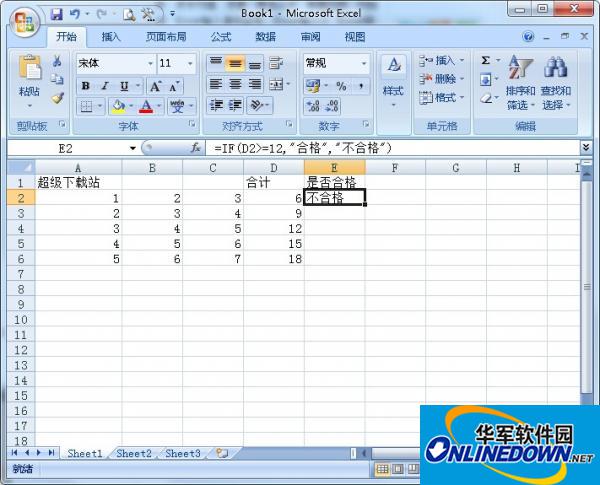The height and width of the screenshot is (485, 600).
Task: Open the number format 常规 dropdown
Action: [364, 64]
